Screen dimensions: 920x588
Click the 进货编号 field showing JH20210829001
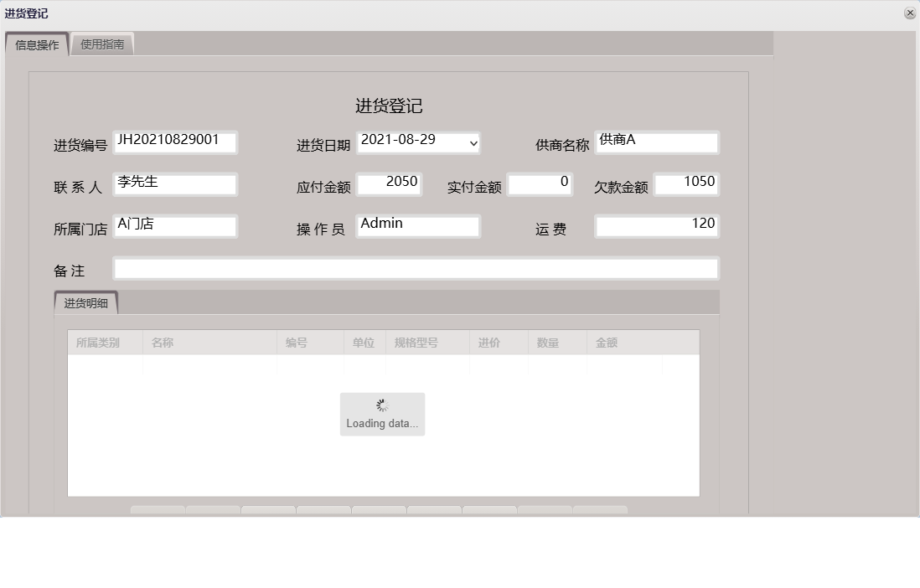[175, 142]
